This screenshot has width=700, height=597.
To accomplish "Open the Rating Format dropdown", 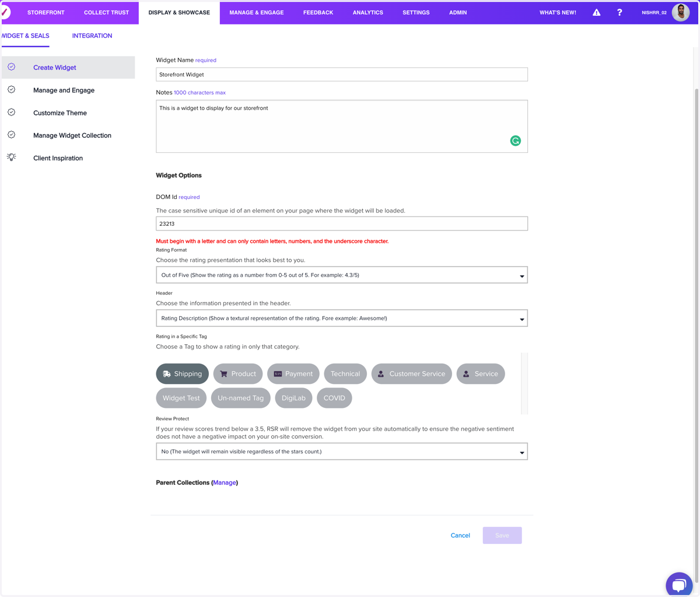I will tap(342, 275).
